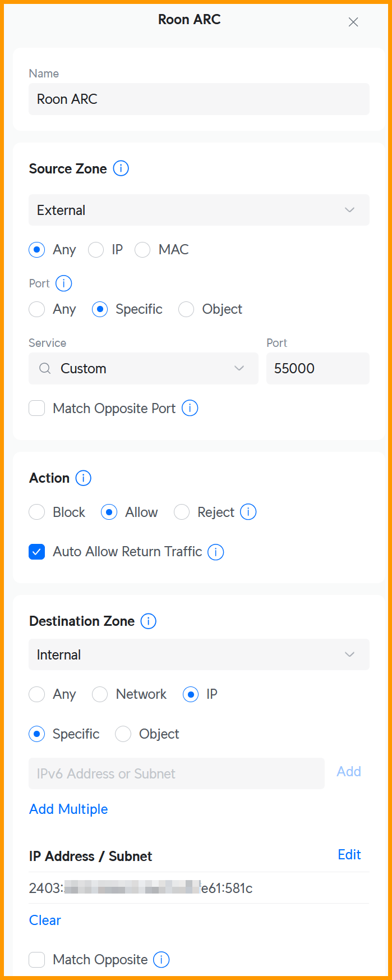Click the Clear link under IP address
The height and width of the screenshot is (980, 392).
(45, 920)
